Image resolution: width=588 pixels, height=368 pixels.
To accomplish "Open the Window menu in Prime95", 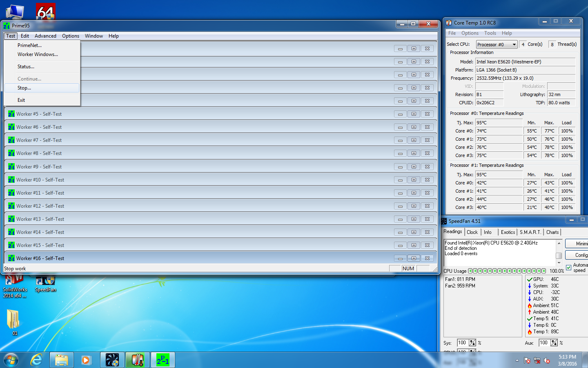I will (94, 36).
